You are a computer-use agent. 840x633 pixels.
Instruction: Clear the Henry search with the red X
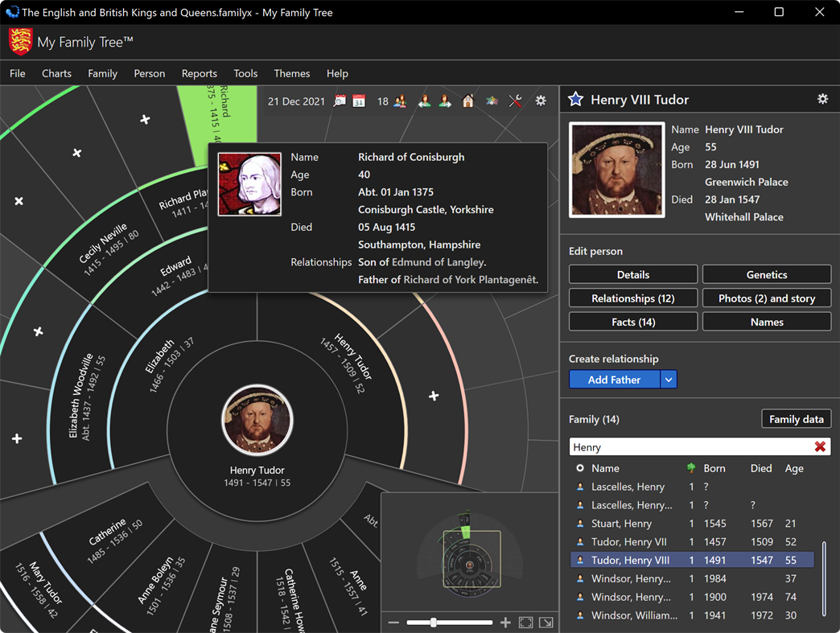820,446
